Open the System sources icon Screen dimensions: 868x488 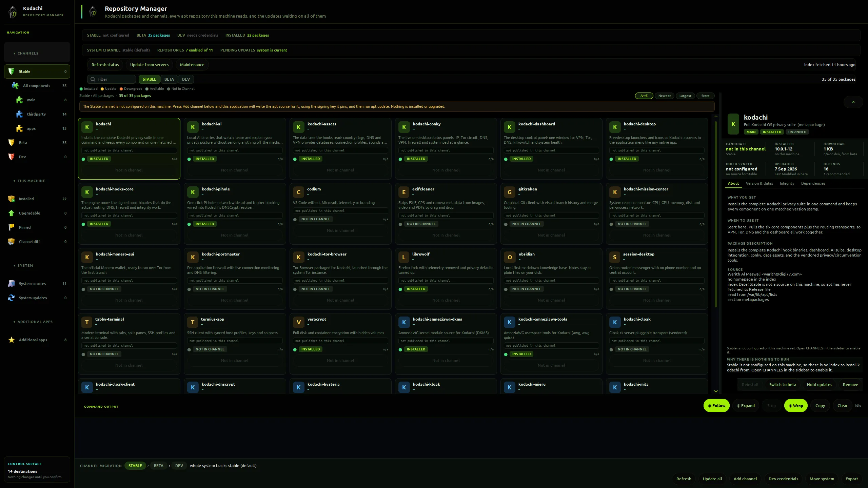point(11,284)
